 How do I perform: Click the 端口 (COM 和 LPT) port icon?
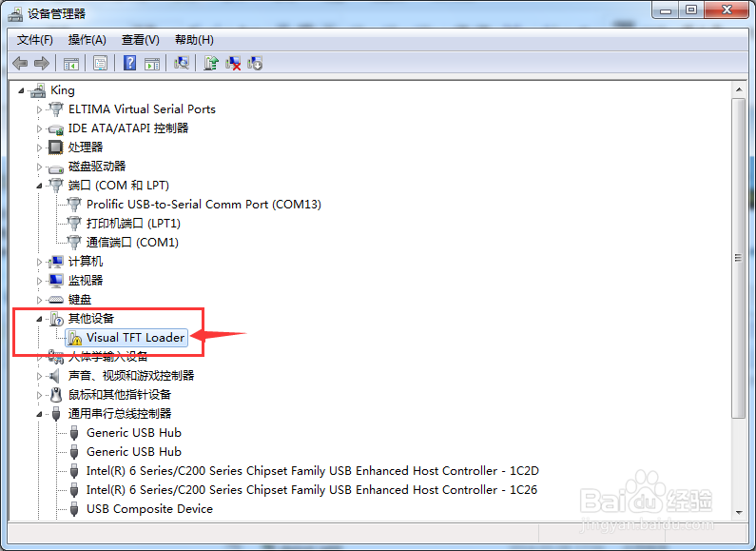(56, 186)
